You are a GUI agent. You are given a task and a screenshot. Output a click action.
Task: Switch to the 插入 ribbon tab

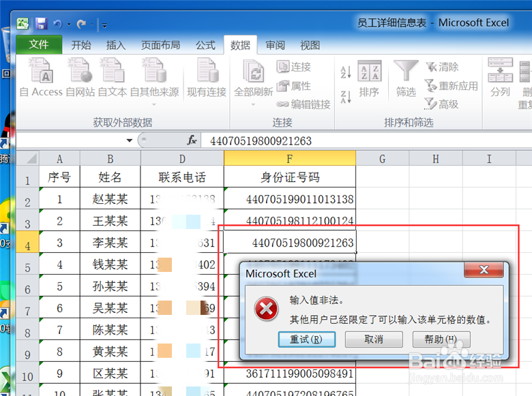click(116, 45)
